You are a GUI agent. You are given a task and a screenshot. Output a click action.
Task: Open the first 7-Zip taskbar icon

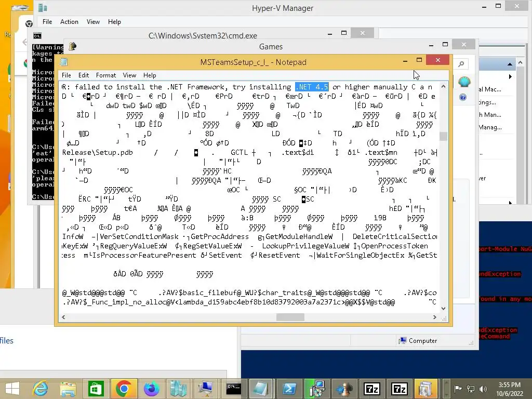click(372, 389)
